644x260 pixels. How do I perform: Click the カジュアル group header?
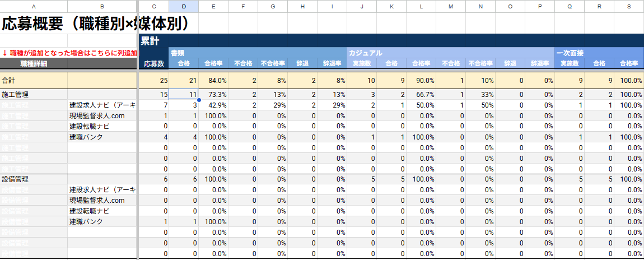[451, 53]
